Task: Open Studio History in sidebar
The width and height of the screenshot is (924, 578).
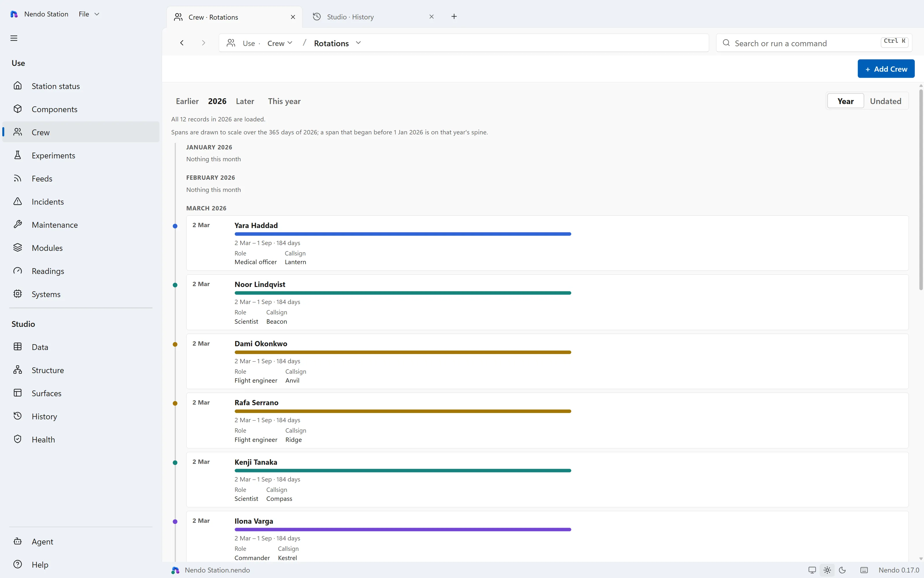Action: point(81,416)
